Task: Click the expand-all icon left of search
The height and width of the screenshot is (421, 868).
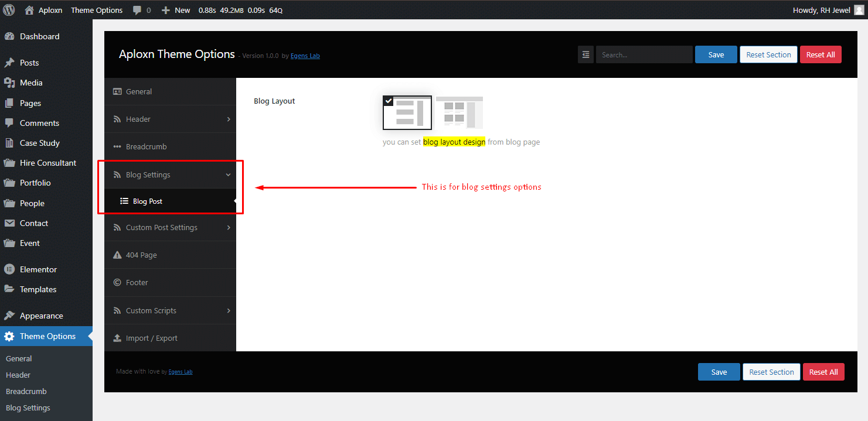Action: 586,54
